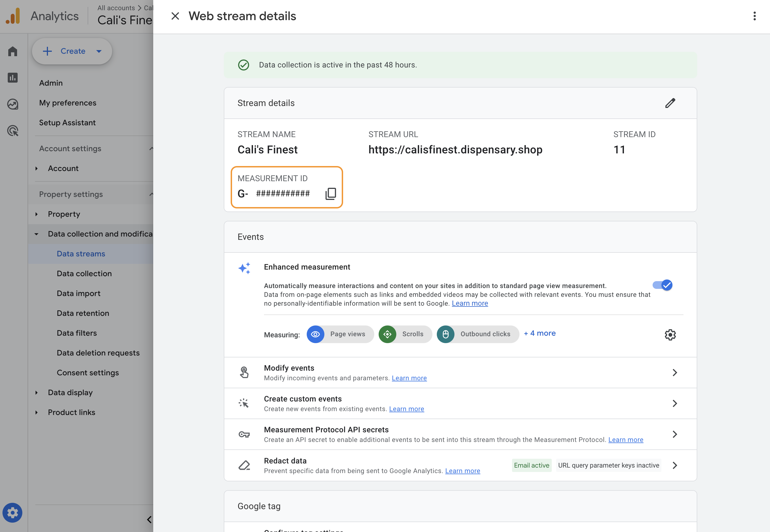Open Reports icon in left rail
Screen dimensions: 770x532
click(x=13, y=78)
